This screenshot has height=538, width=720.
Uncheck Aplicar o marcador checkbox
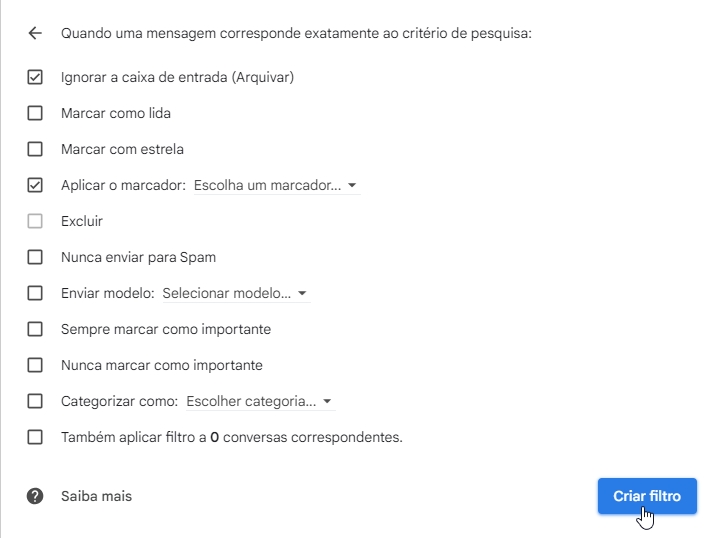[35, 185]
